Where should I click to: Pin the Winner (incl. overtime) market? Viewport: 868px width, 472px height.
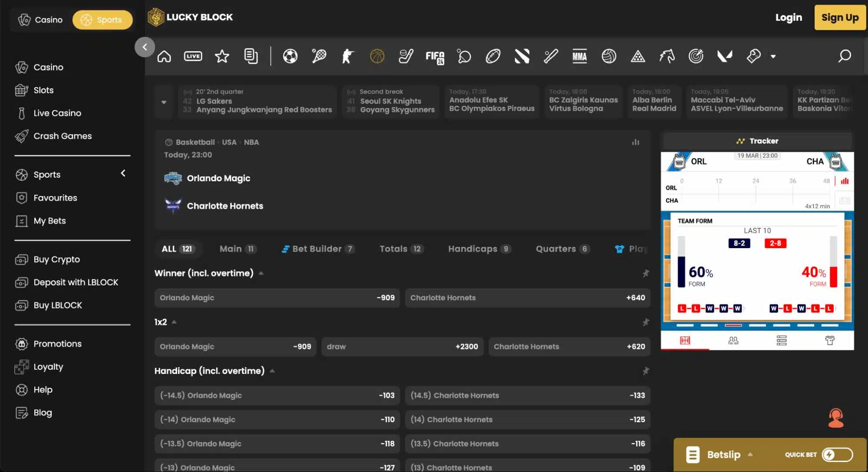point(646,273)
